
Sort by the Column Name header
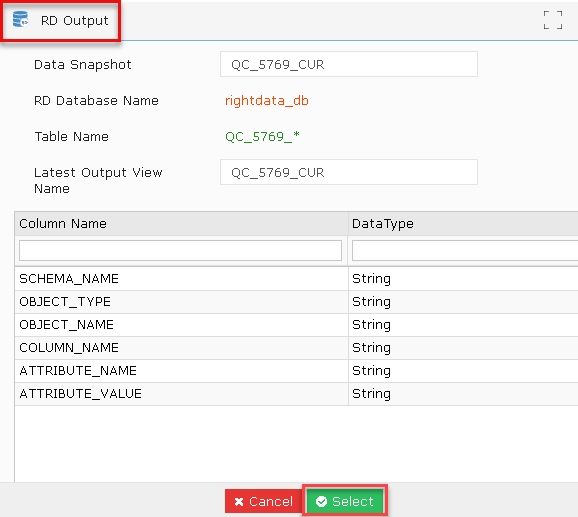tap(181, 224)
